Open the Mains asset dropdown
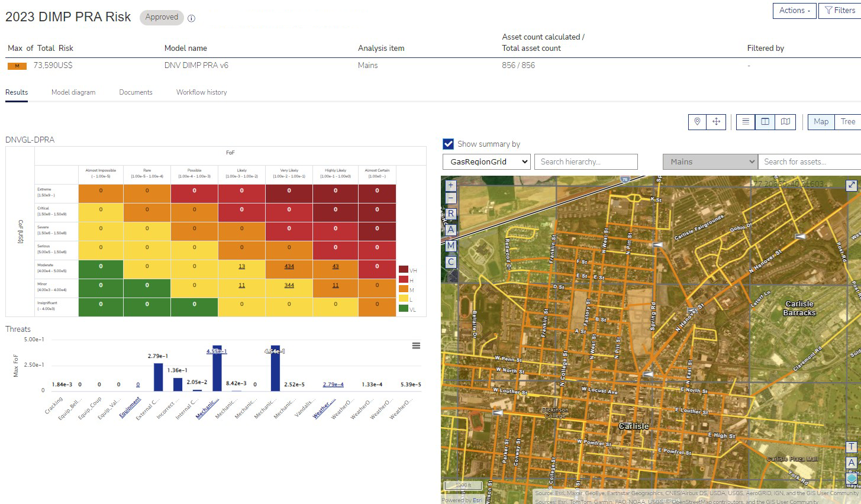Screen dimensions: 861x504 point(708,161)
